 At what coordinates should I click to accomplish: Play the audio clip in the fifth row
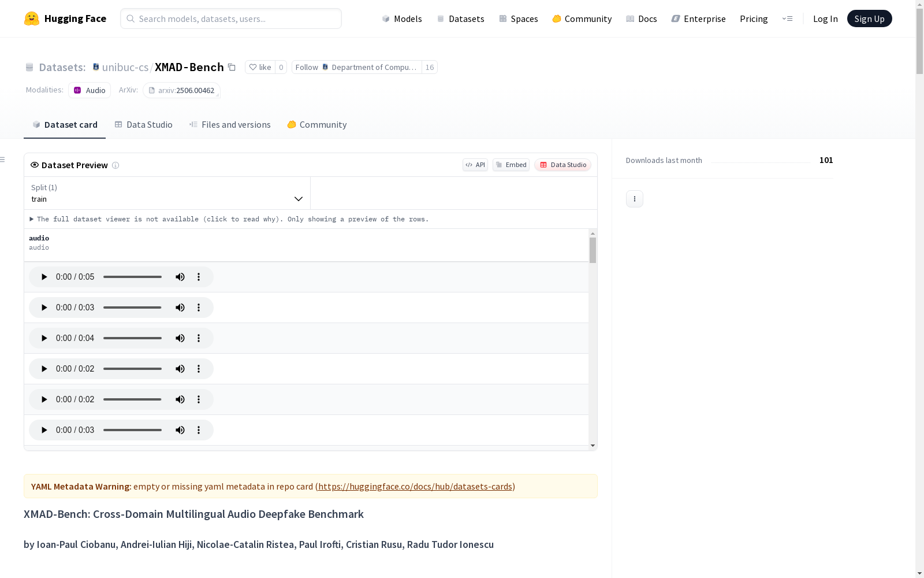click(44, 399)
